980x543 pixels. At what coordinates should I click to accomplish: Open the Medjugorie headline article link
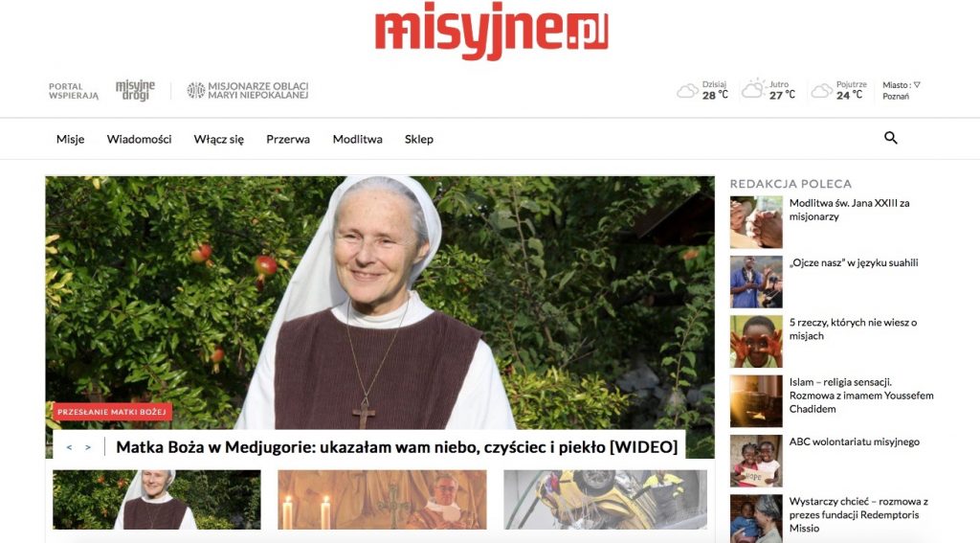point(397,447)
